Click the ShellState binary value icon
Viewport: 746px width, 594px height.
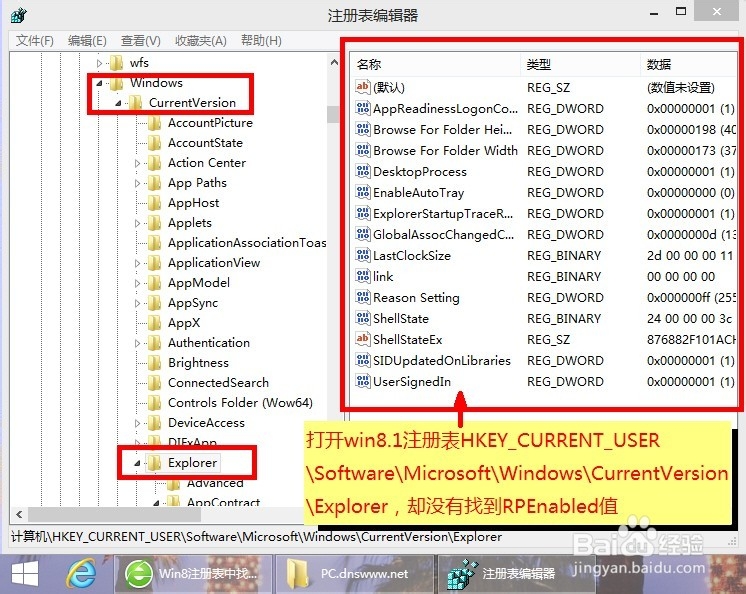pyautogui.click(x=363, y=318)
